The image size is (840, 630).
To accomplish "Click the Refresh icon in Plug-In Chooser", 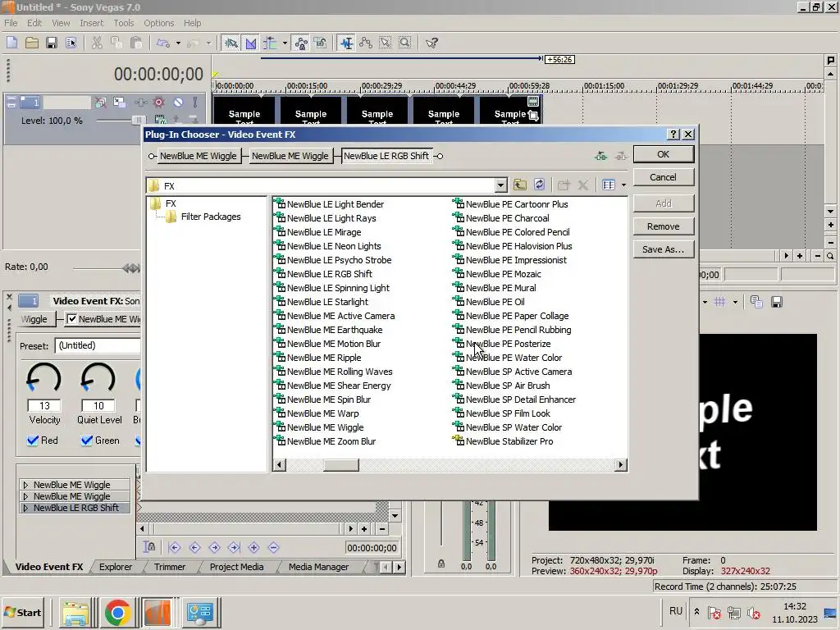I will pos(540,185).
